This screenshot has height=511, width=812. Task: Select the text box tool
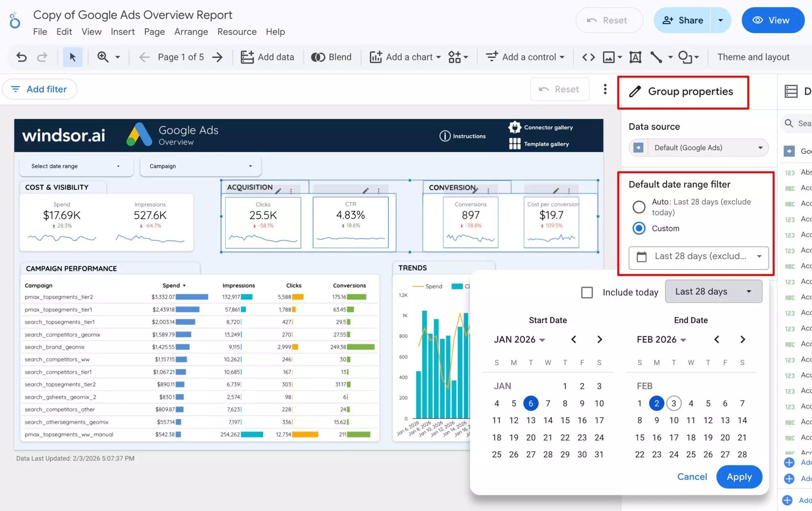tap(635, 57)
